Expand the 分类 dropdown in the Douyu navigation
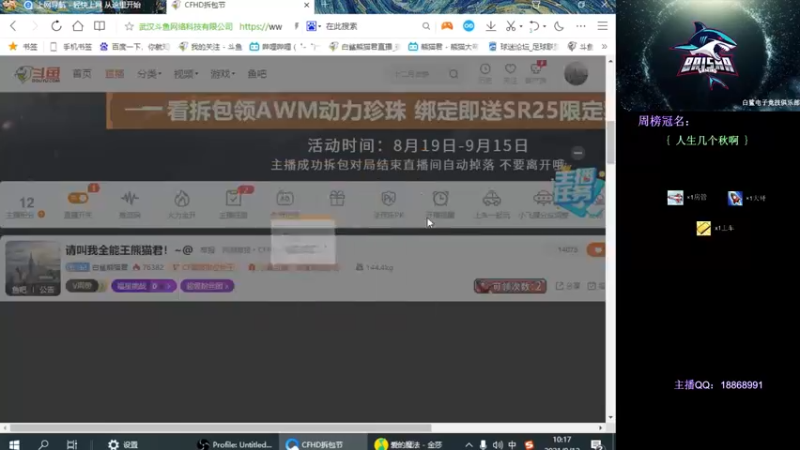Image resolution: width=800 pixels, height=450 pixels. [x=149, y=74]
